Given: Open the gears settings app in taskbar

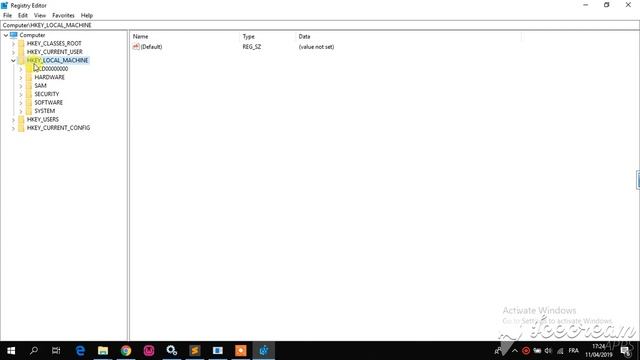Looking at the screenshot, I should [172, 351].
